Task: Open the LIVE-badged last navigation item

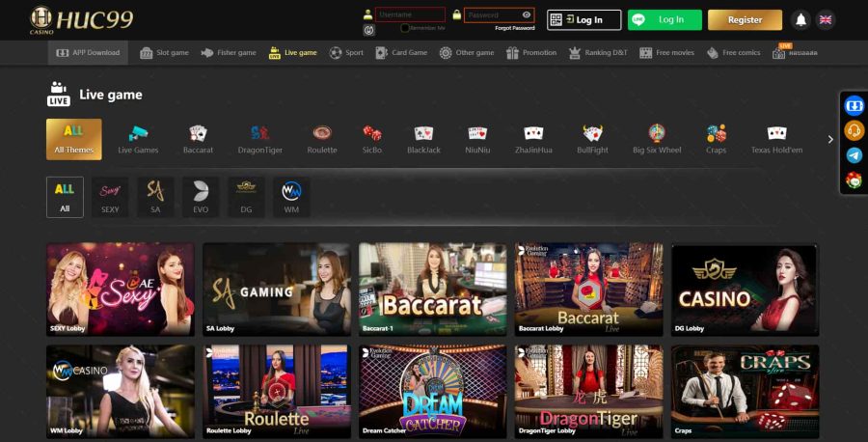Action: [x=795, y=52]
